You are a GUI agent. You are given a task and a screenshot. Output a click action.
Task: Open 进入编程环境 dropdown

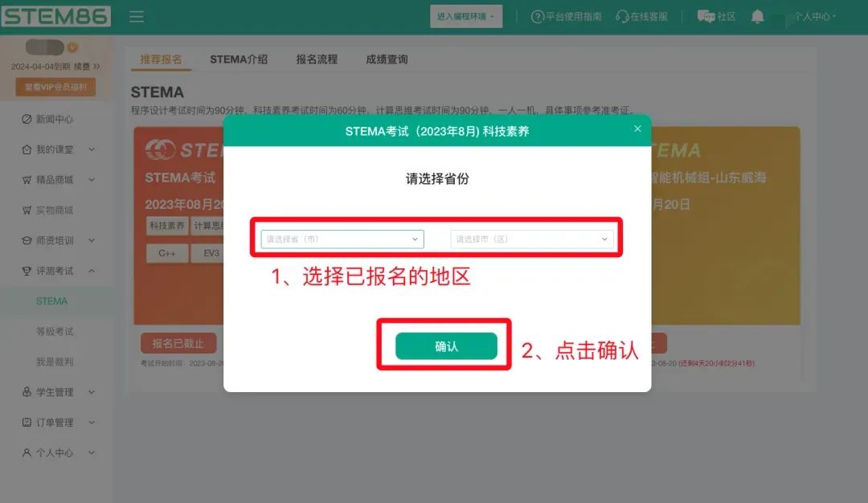[x=466, y=17]
